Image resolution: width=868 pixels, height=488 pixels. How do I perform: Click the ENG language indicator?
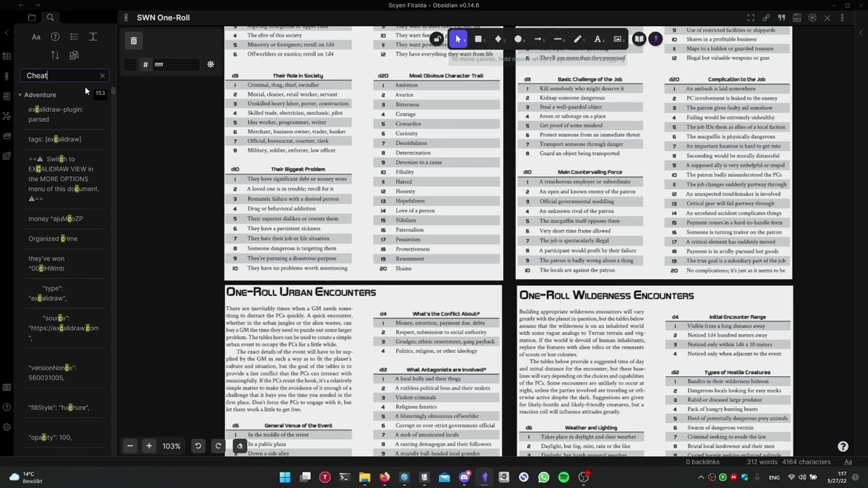[774, 477]
